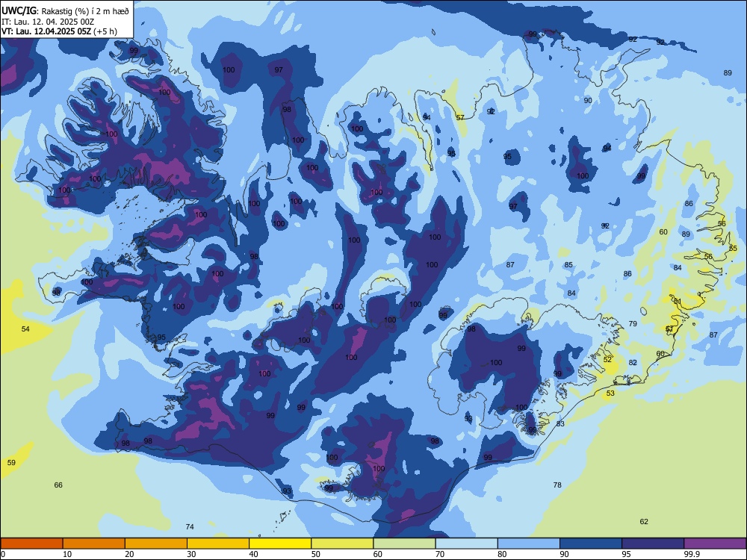
Task: Click the '52' map reading
Action: point(607,360)
